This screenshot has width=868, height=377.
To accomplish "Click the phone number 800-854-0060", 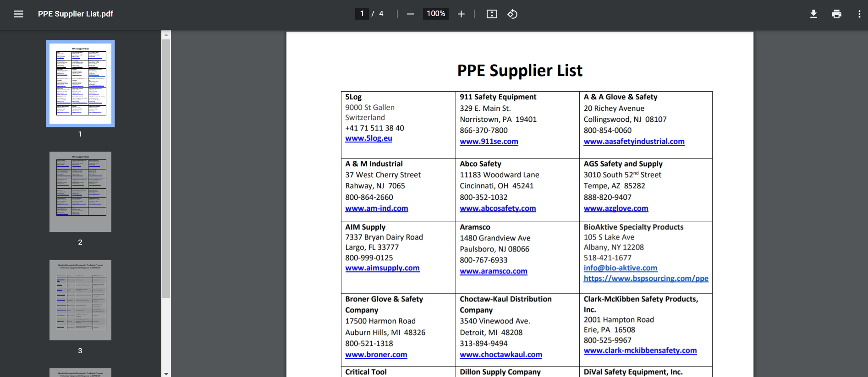I will tap(607, 131).
